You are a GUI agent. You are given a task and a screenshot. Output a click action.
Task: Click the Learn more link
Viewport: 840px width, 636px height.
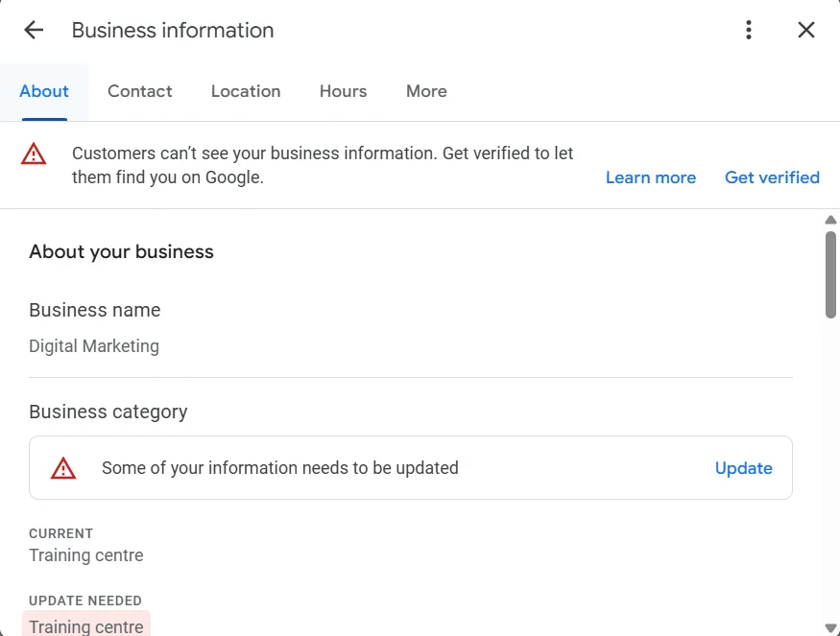pyautogui.click(x=651, y=177)
